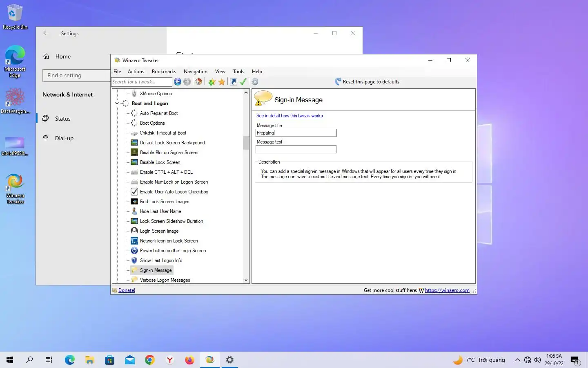Screen dimensions: 588x368
Task: Select the Microsoft Edge desktop shortcut
Action: (15, 61)
